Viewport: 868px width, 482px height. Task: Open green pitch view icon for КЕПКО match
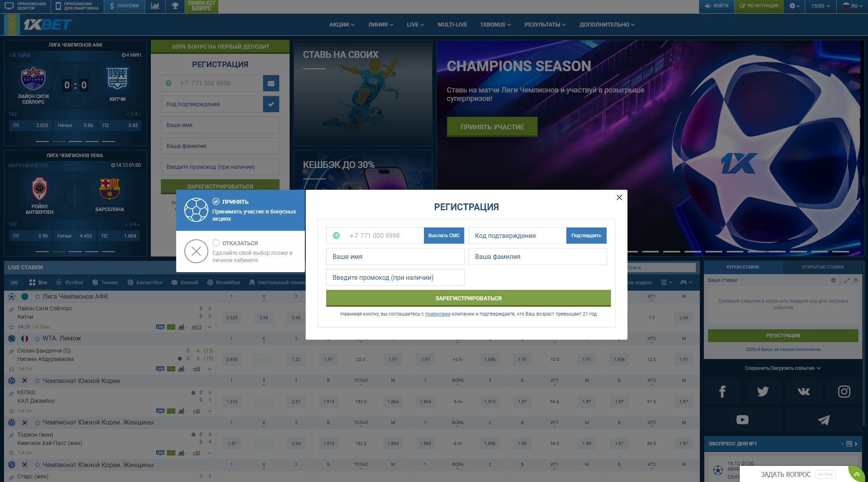coord(171,411)
